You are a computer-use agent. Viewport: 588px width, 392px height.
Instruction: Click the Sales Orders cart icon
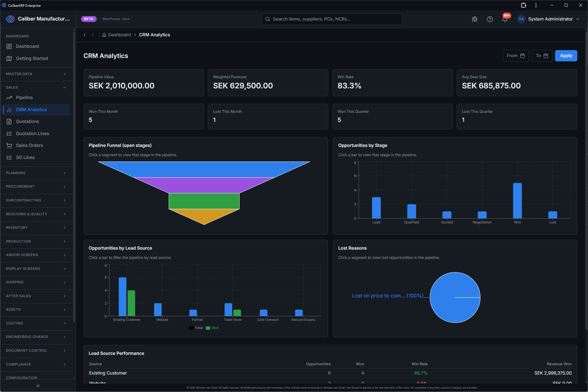[x=9, y=145]
